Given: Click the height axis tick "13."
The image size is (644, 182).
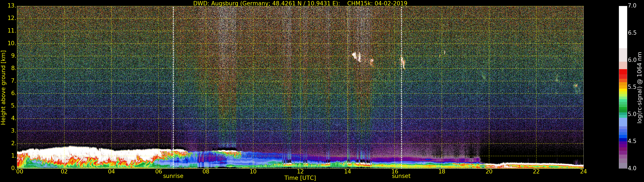Looking at the screenshot, I should tap(12, 6).
